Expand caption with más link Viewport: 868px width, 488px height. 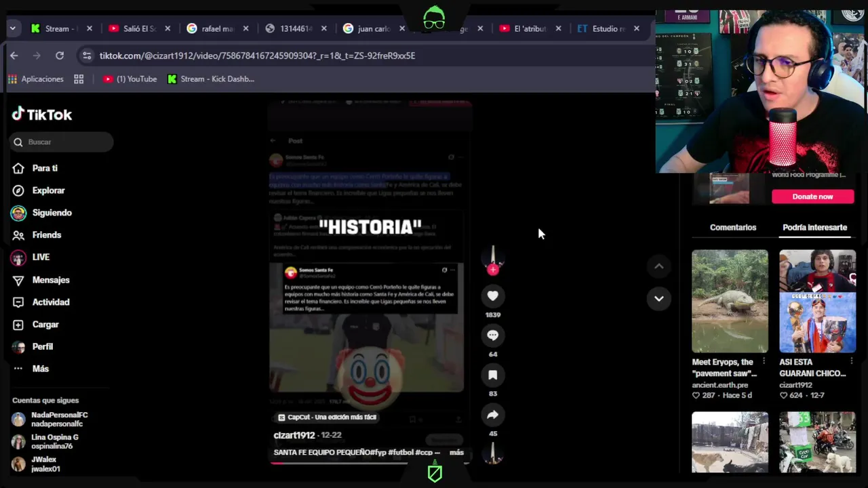tap(456, 452)
